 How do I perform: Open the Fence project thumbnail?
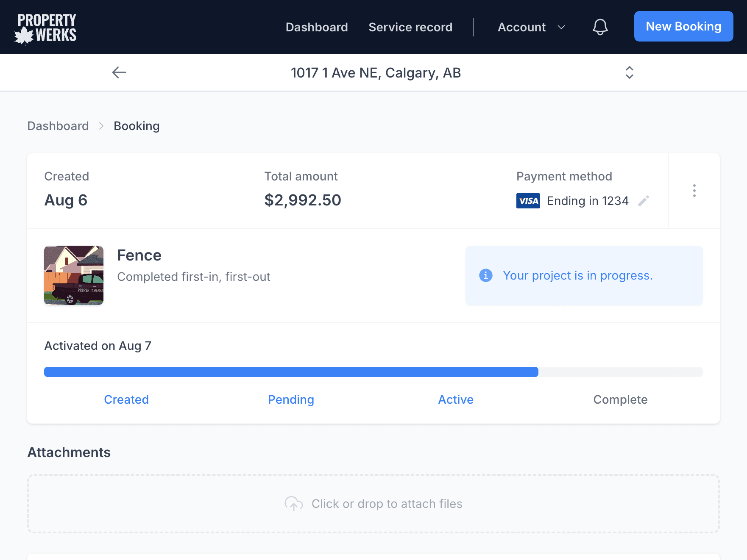(74, 275)
